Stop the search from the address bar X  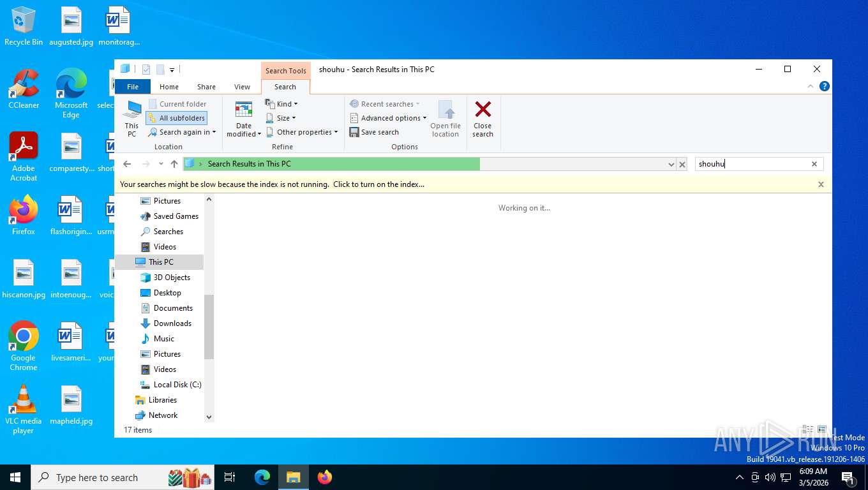(682, 164)
